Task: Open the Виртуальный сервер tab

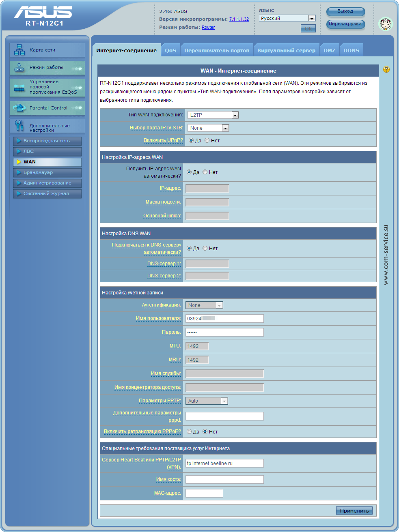Action: (286, 51)
